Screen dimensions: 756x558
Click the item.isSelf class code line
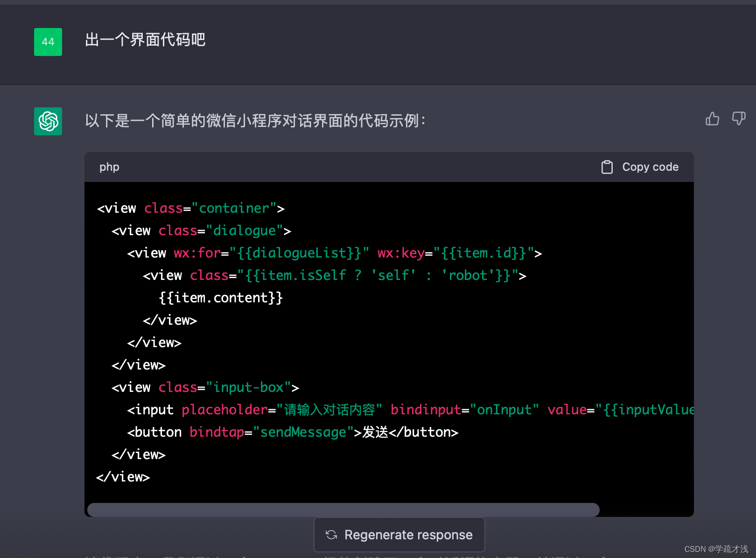click(x=334, y=275)
